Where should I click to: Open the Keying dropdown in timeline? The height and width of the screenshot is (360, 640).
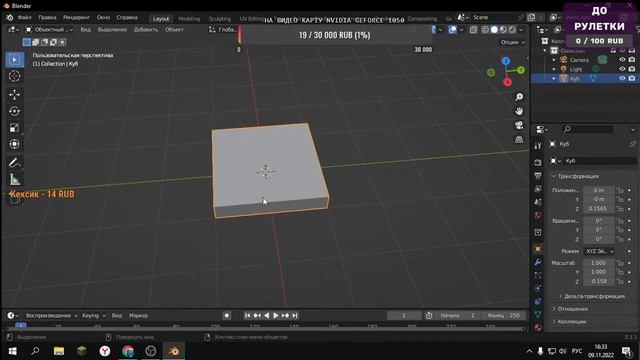point(93,316)
